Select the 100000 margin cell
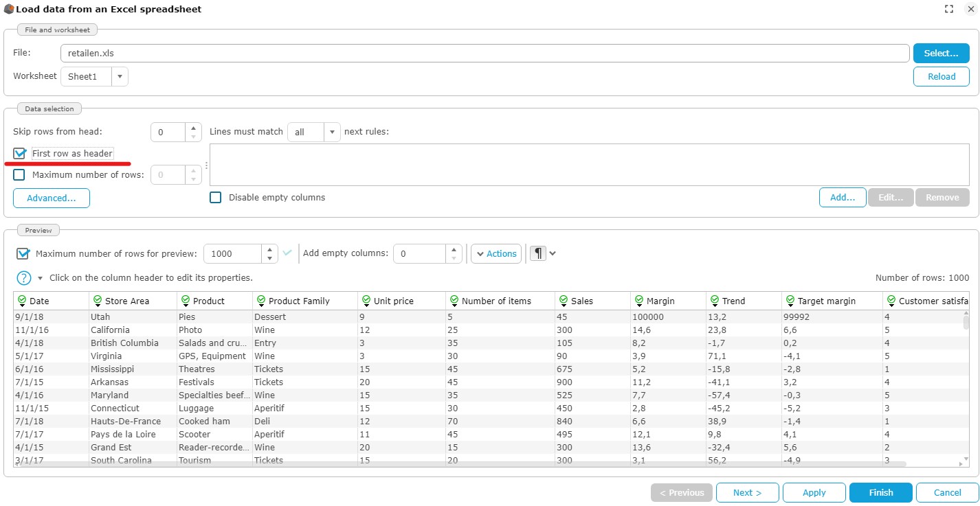 click(668, 317)
